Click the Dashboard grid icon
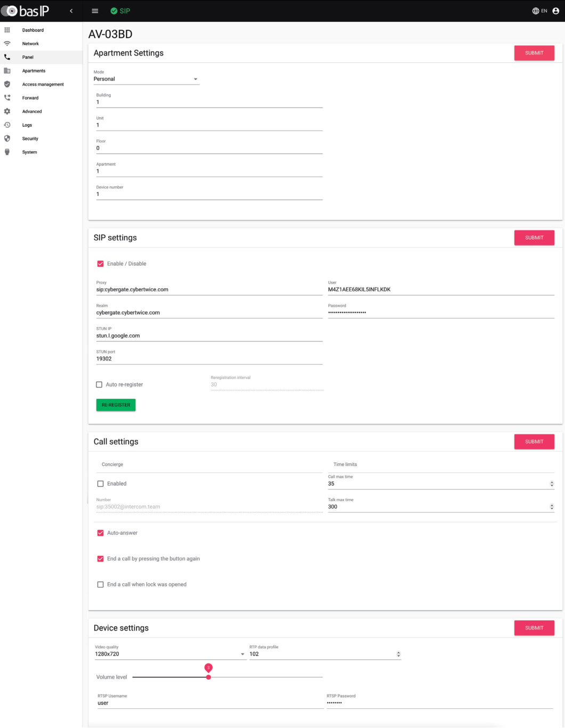The image size is (565, 728). pyautogui.click(x=7, y=30)
